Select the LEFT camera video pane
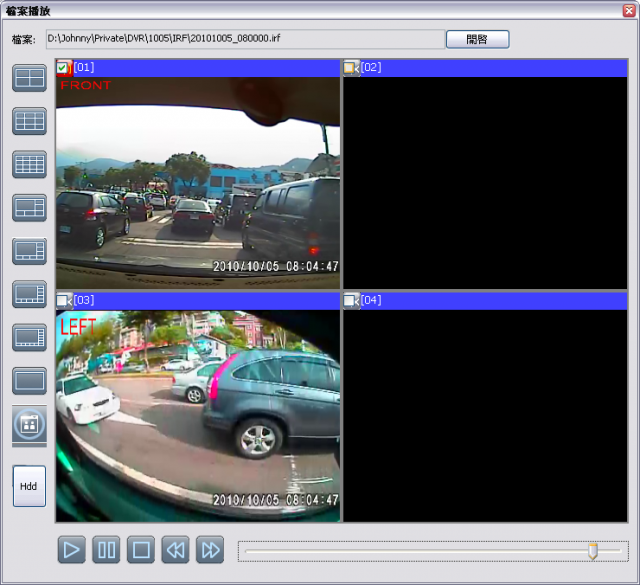This screenshot has width=640, height=585. point(198,416)
